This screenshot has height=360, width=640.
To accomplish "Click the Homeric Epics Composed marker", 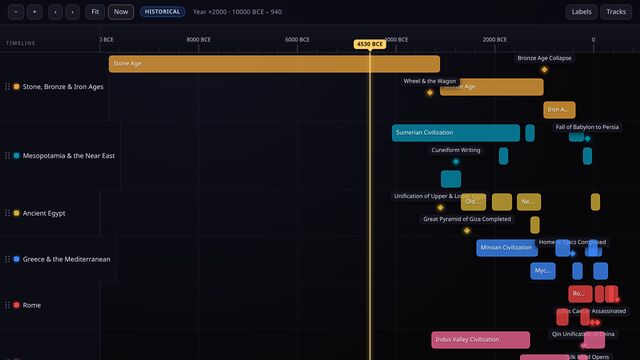I will (x=573, y=253).
